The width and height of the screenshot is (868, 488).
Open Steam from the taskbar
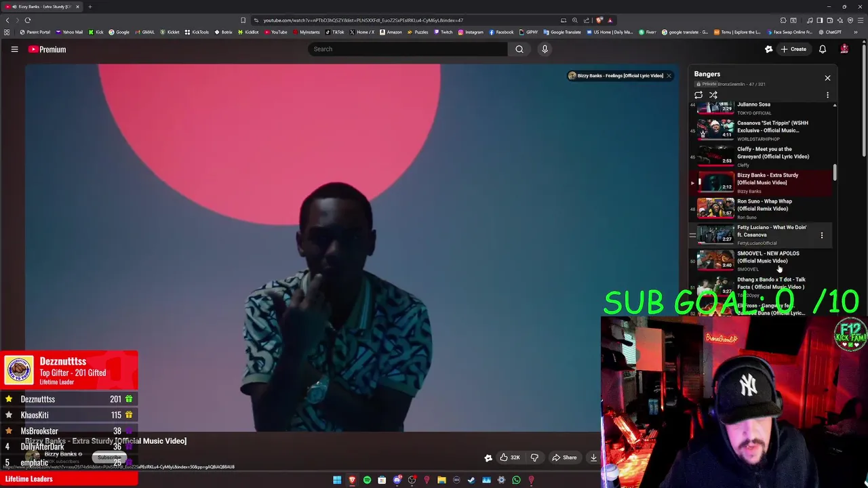click(471, 480)
